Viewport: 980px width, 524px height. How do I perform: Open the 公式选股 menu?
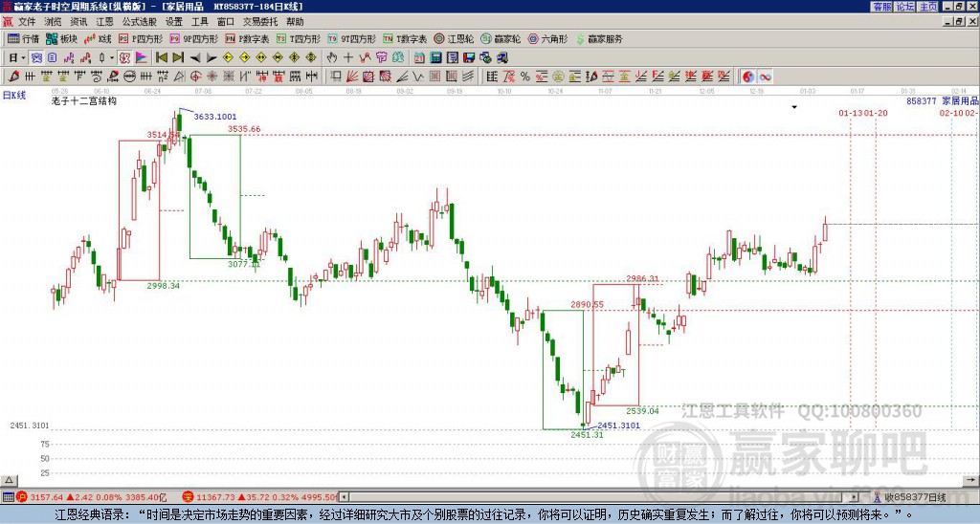pyautogui.click(x=140, y=22)
